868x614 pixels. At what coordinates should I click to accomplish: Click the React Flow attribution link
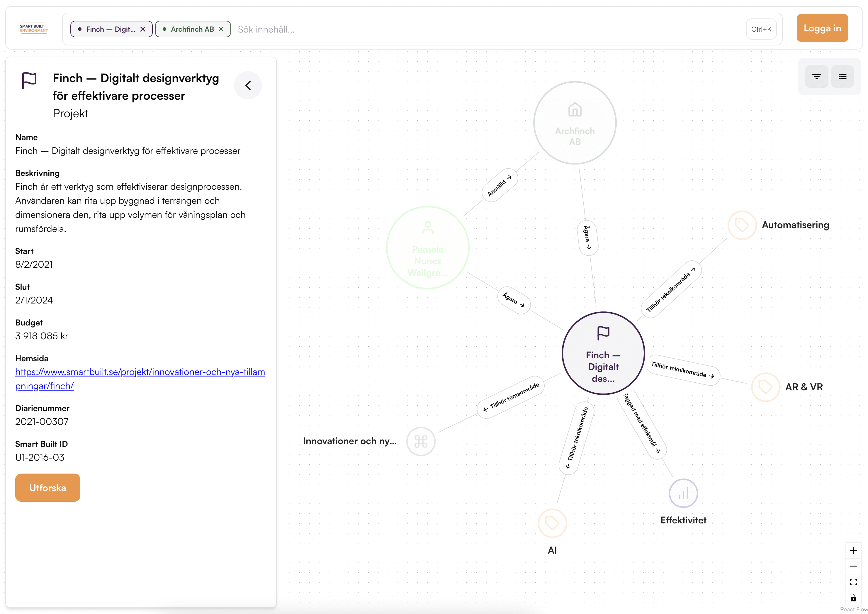[x=854, y=609]
